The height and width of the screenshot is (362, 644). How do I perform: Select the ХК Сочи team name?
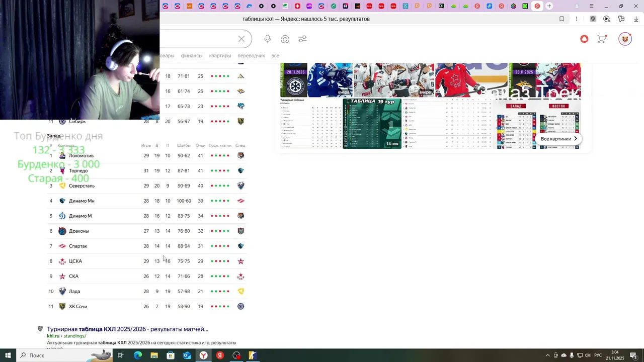[x=78, y=307]
